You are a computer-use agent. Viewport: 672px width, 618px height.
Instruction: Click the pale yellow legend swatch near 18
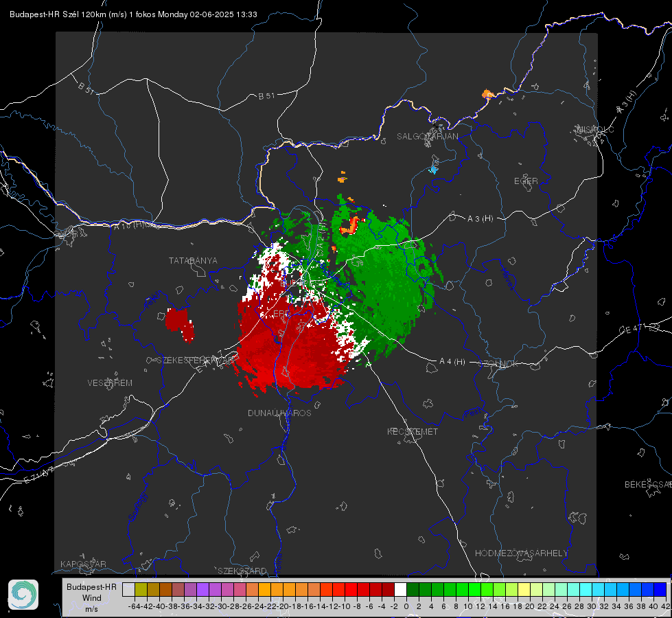(x=524, y=589)
